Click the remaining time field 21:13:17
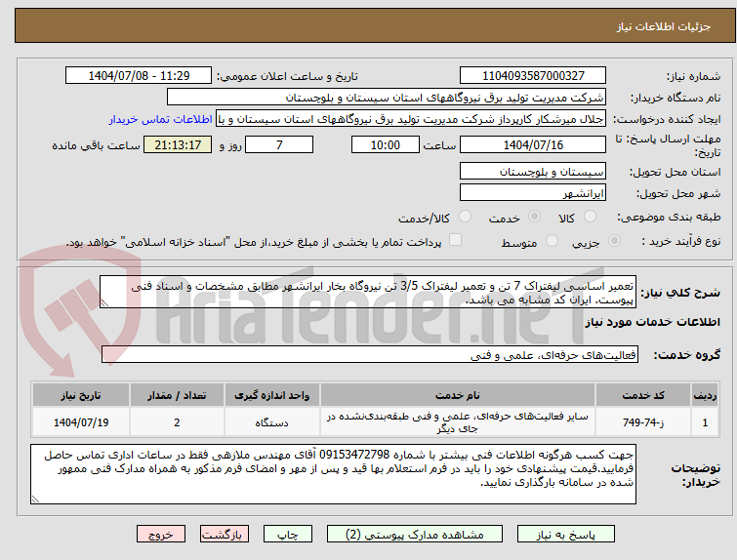 (x=178, y=144)
